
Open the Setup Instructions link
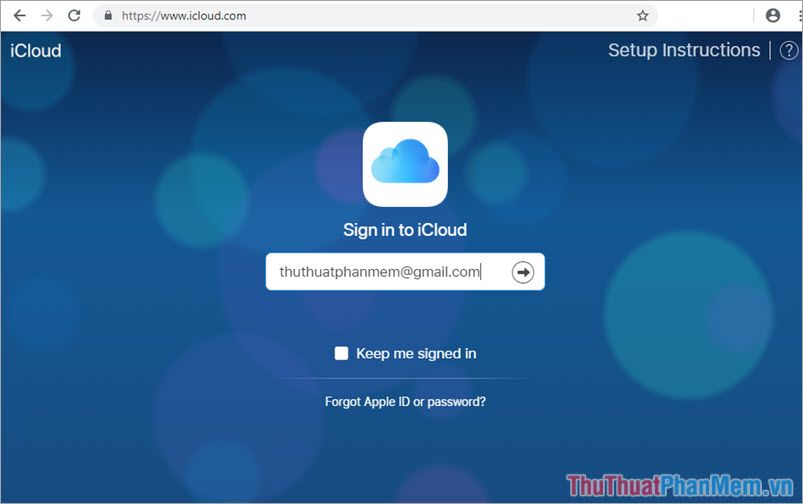click(x=684, y=50)
